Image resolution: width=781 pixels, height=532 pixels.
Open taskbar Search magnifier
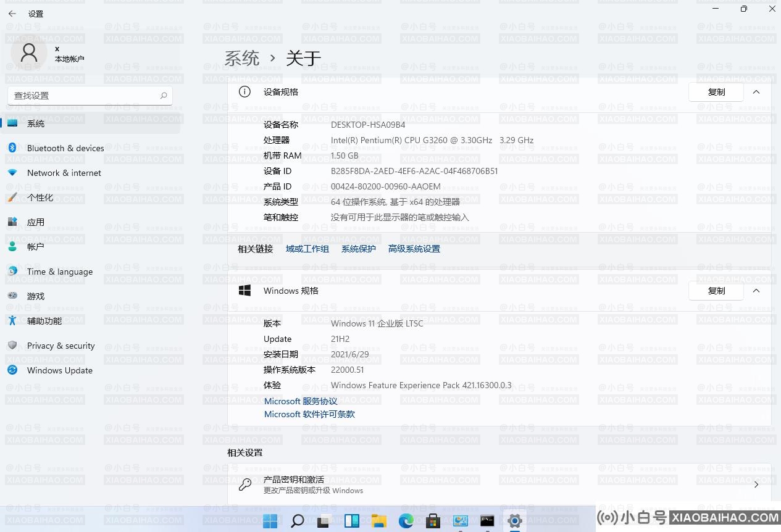pyautogui.click(x=297, y=521)
